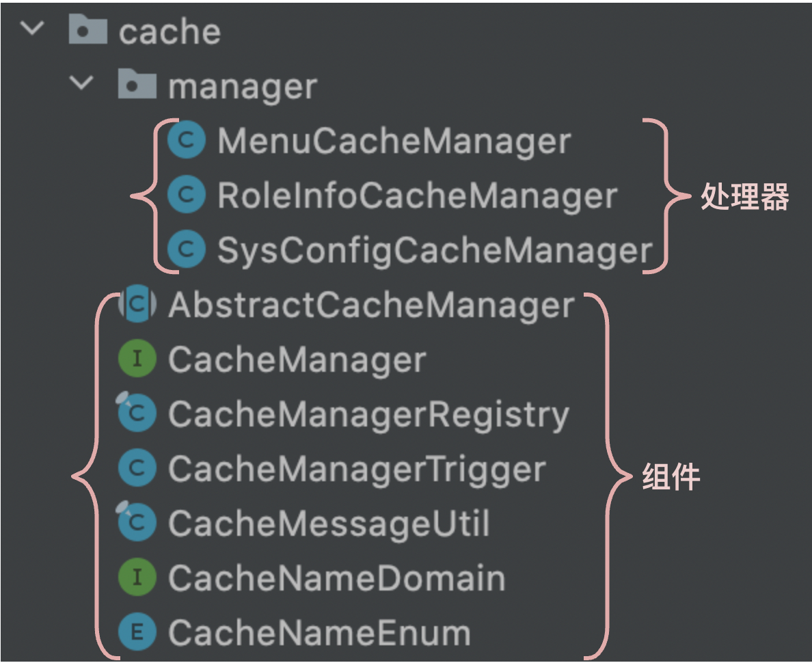812x663 pixels.
Task: Open the RoleInfoCacheManager class
Action: (x=417, y=196)
